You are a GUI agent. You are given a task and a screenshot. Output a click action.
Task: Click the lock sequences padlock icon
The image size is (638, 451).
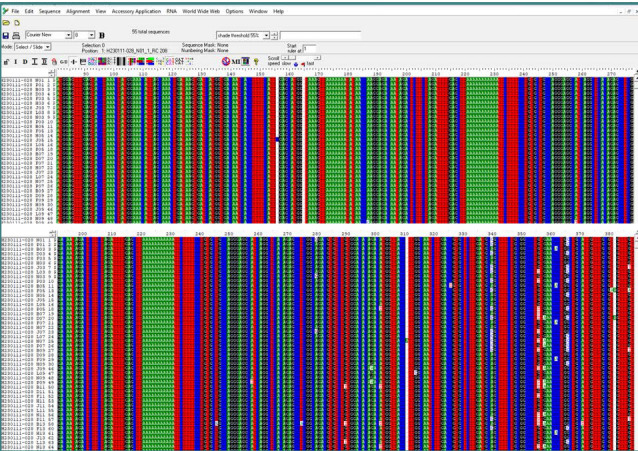[x=7, y=62]
